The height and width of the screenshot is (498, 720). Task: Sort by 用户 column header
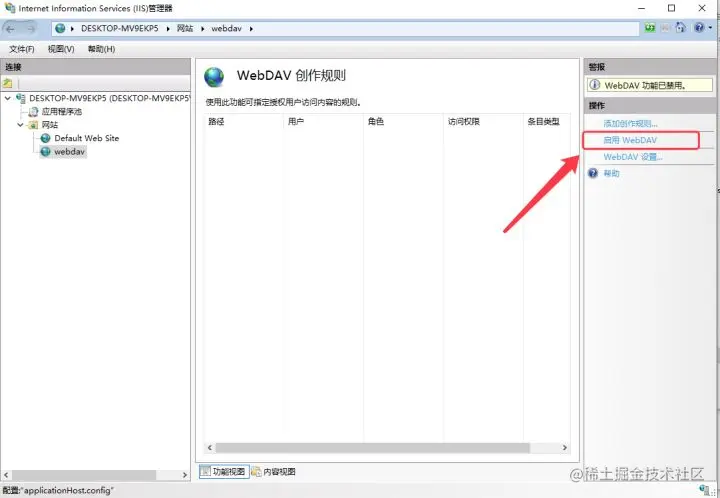click(x=323, y=122)
